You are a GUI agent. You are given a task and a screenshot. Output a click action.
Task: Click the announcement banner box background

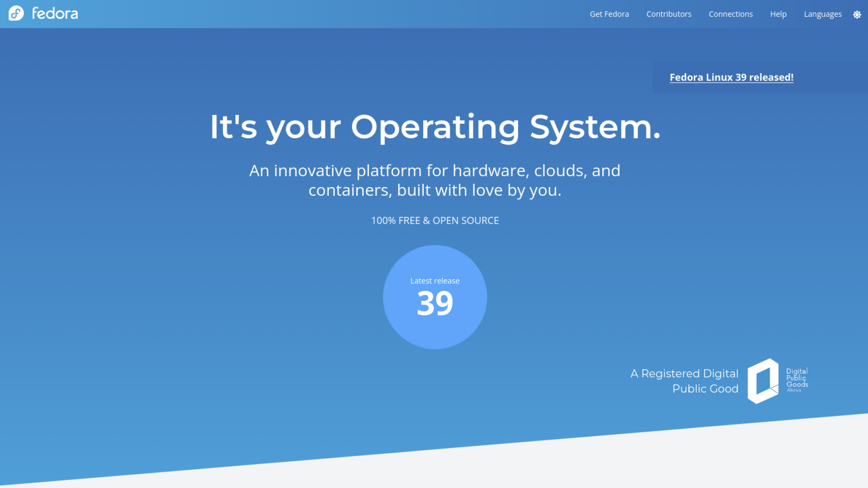click(832, 78)
